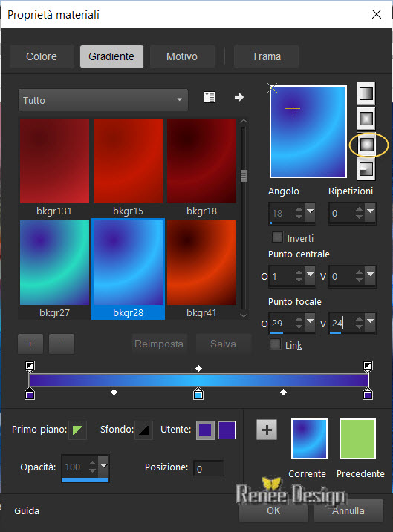Switch to the Colore tab
The width and height of the screenshot is (393, 532).
[42, 56]
